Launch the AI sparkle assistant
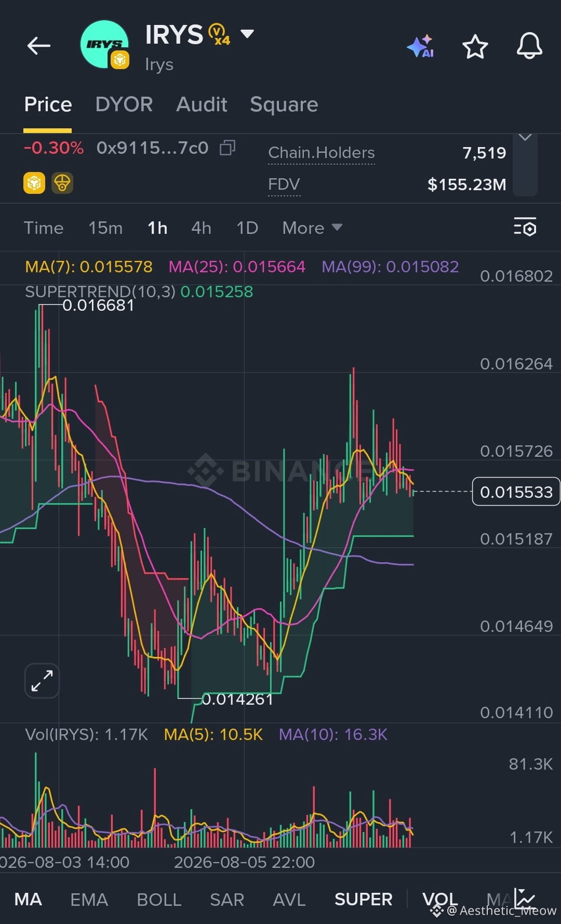The height and width of the screenshot is (924, 561). pyautogui.click(x=420, y=46)
